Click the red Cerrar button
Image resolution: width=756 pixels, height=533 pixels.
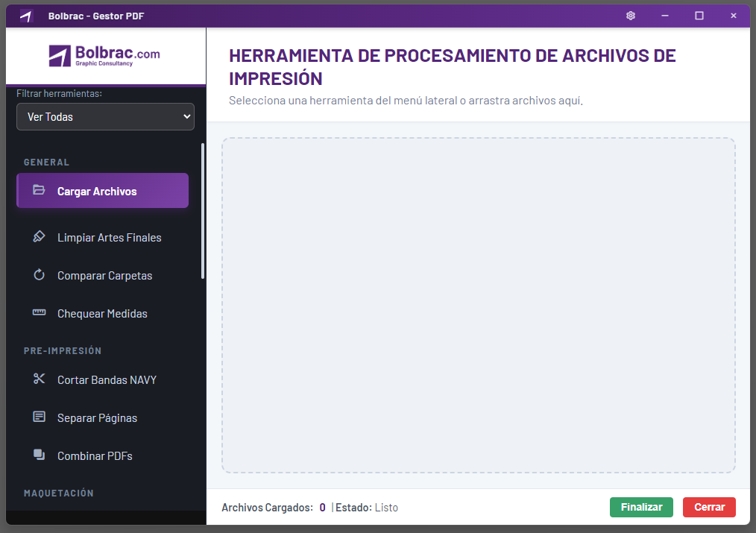[x=709, y=508]
